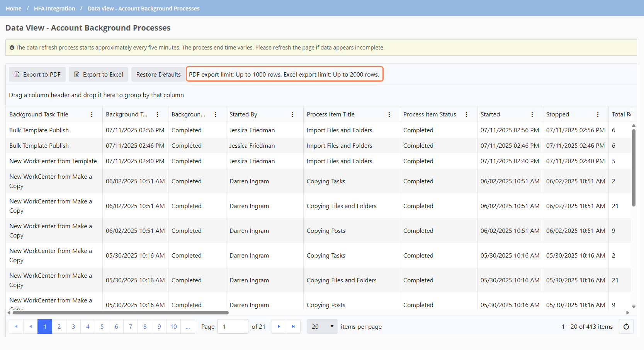Click first Jessica Friedman cell
The image size is (644, 350).
(265, 130)
